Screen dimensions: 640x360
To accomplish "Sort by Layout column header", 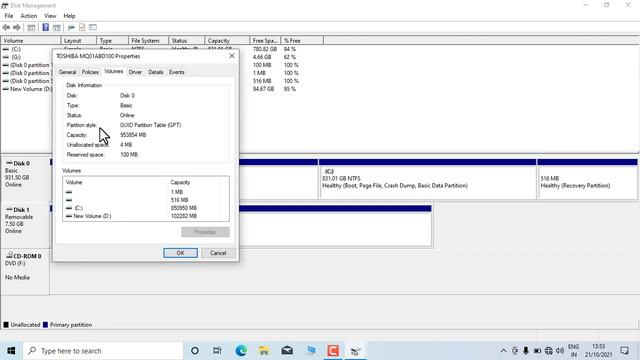I will (78, 40).
